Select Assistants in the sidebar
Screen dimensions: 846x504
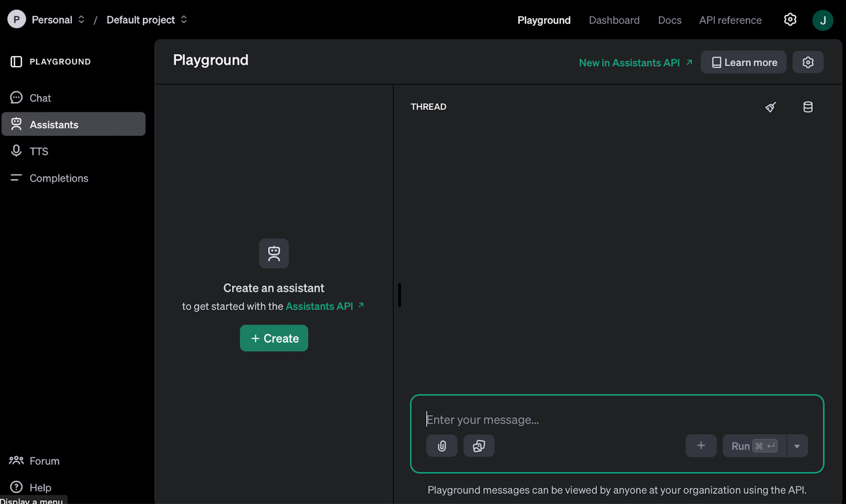click(x=73, y=124)
